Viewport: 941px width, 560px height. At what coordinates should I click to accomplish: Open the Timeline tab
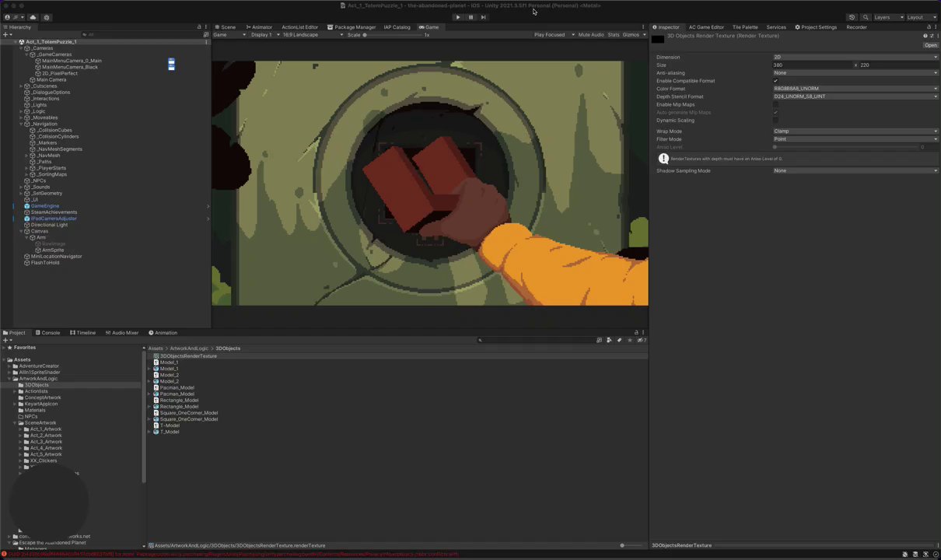tap(83, 333)
